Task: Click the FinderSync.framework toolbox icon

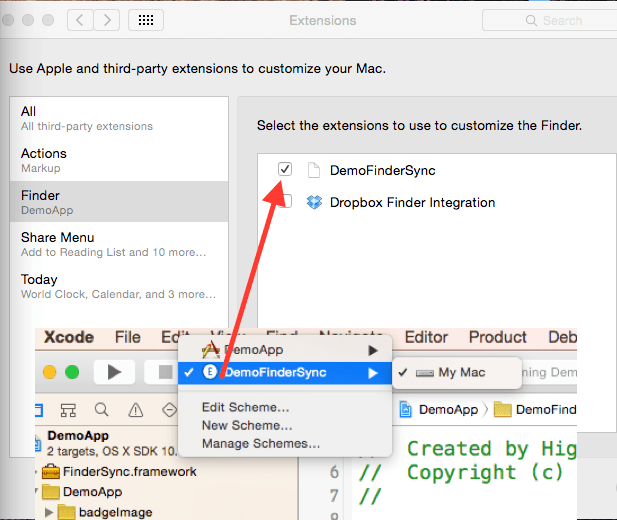Action: (x=51, y=471)
